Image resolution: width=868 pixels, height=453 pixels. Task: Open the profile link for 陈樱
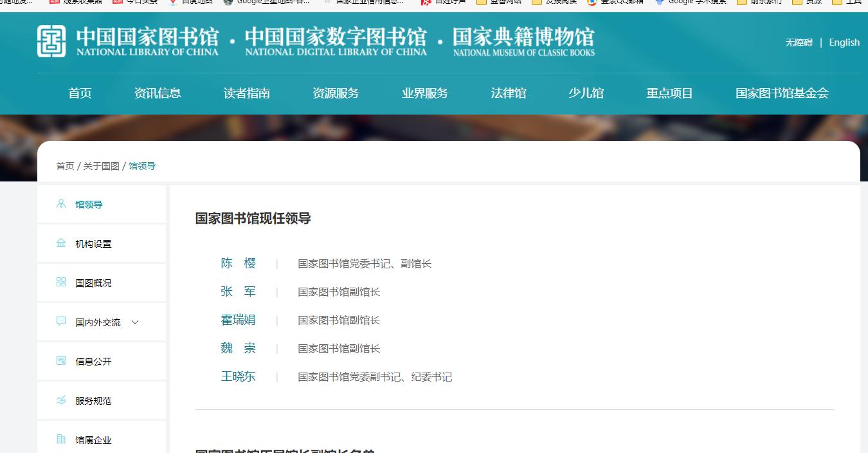(x=239, y=263)
